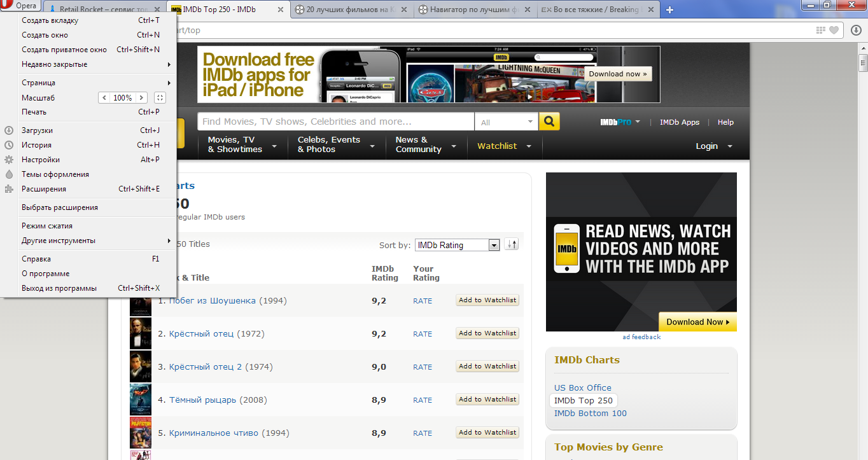The width and height of the screenshot is (868, 460).
Task: Open the 'Sort by: IMDb Rating' combo box
Action: tap(457, 245)
